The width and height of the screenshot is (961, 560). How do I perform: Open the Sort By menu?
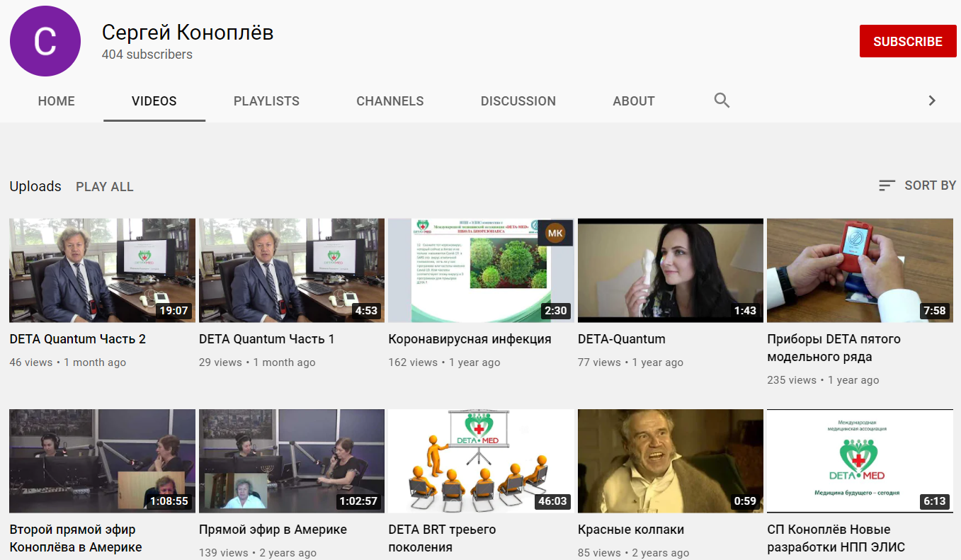pos(917,185)
